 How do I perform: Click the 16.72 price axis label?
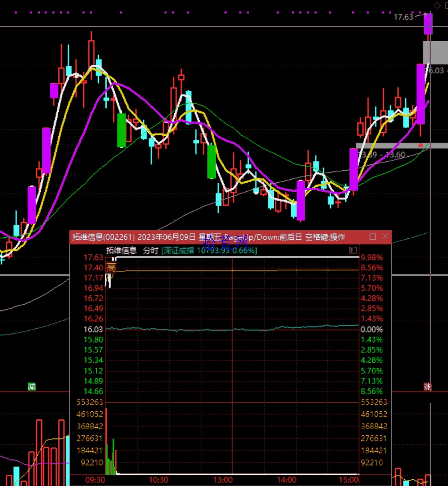(x=93, y=298)
